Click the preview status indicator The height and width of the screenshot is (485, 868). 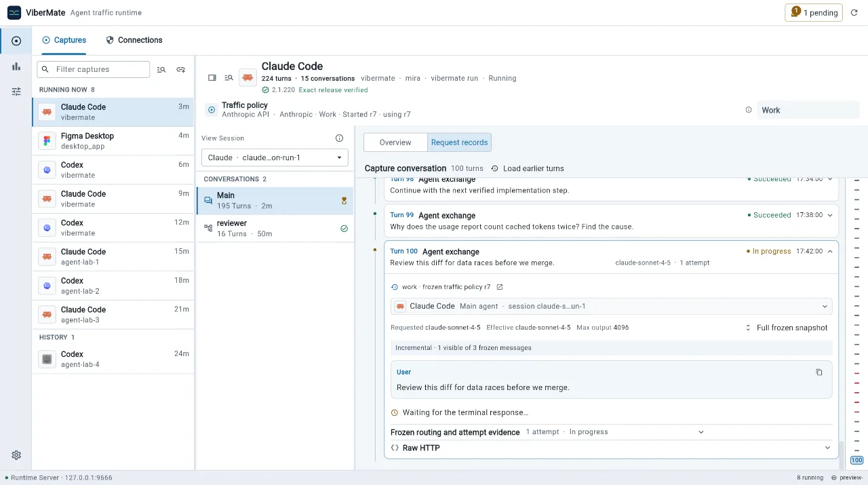coord(848,478)
